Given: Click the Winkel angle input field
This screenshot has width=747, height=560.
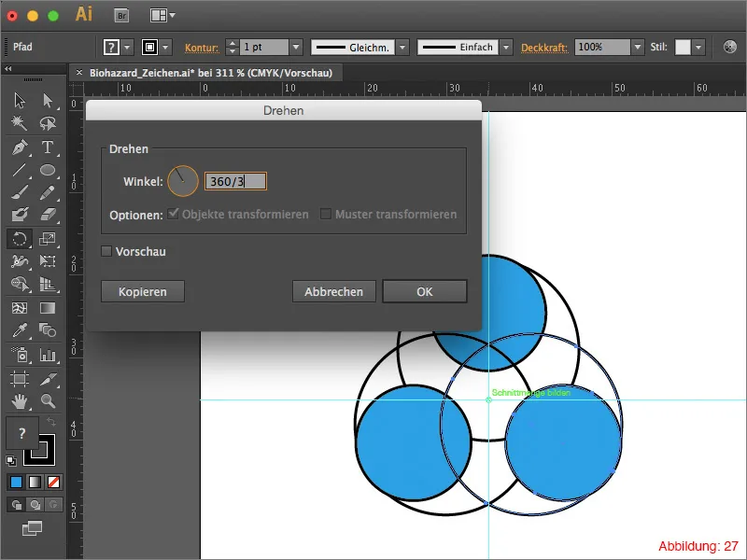Looking at the screenshot, I should pos(235,181).
